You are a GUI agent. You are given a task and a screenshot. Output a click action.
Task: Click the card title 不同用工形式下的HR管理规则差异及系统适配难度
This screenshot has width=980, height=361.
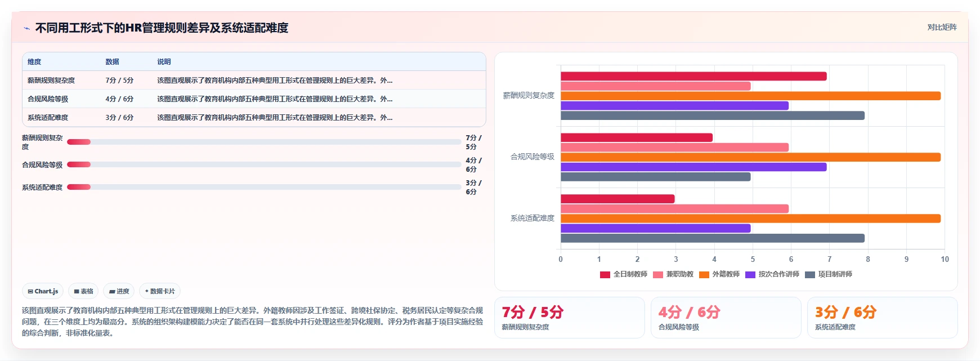(162, 28)
